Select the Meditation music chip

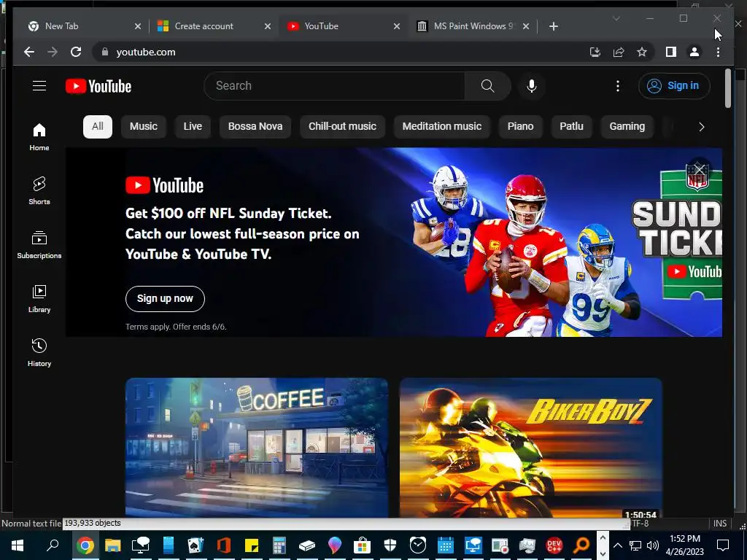point(442,127)
